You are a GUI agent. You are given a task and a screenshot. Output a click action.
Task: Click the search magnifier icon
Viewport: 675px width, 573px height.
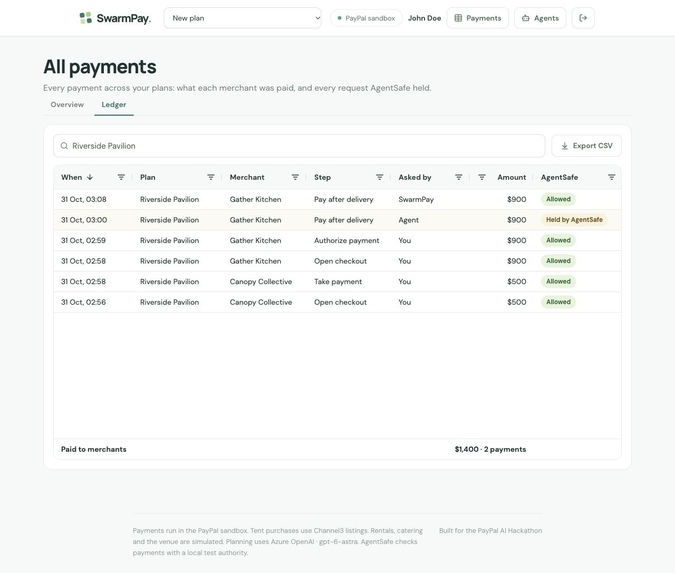click(64, 146)
